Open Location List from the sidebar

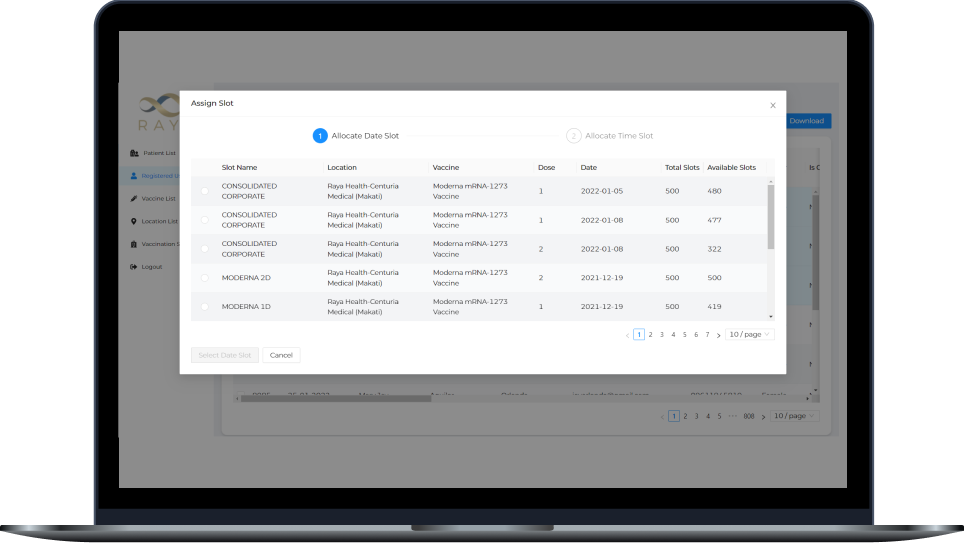coord(159,221)
